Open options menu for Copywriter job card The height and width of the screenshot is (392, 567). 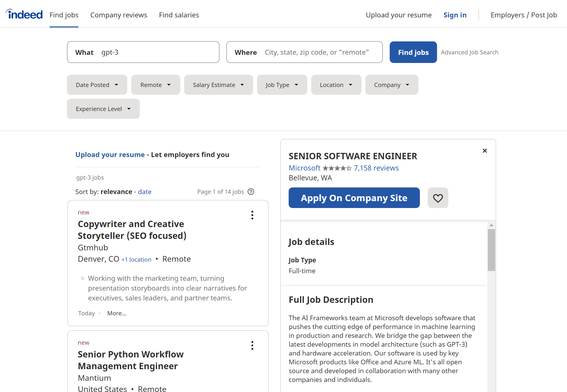(x=252, y=215)
